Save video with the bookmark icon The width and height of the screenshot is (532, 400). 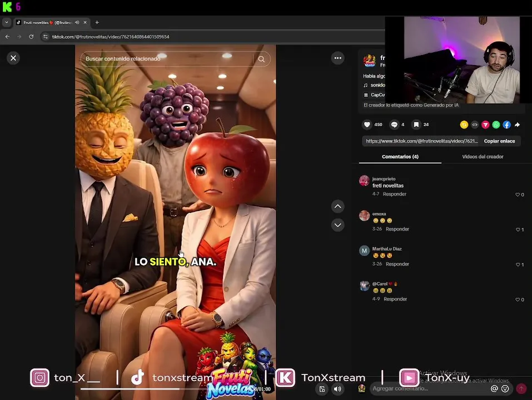point(416,125)
